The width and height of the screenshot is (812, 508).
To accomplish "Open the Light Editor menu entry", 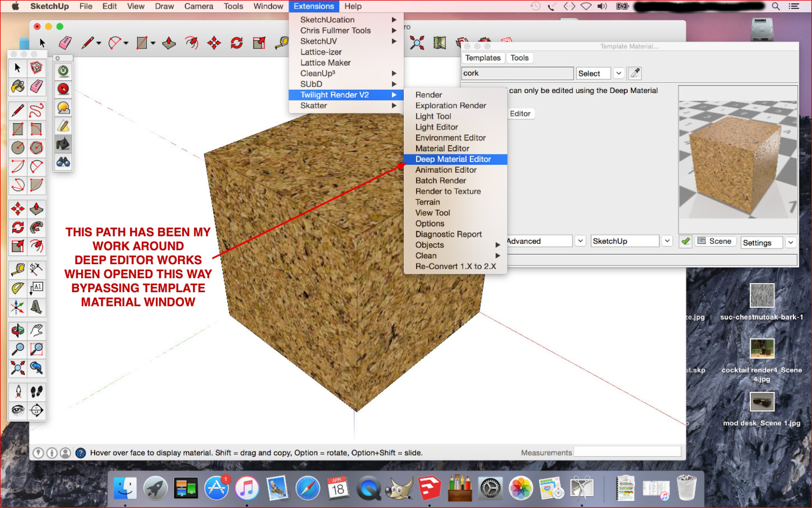I will click(455, 127).
